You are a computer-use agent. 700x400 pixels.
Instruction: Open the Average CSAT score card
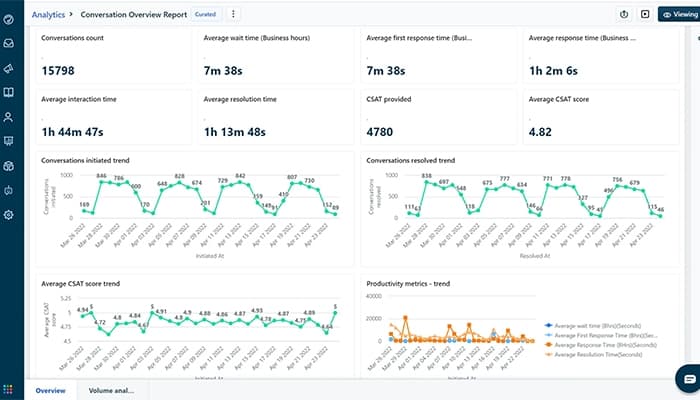click(x=601, y=117)
